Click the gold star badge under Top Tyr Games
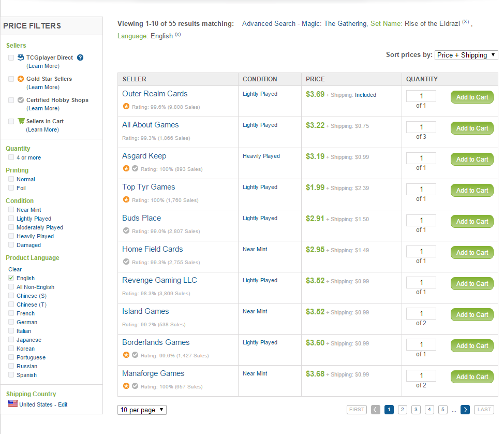Viewport: 504px width, 434px height. (126, 199)
